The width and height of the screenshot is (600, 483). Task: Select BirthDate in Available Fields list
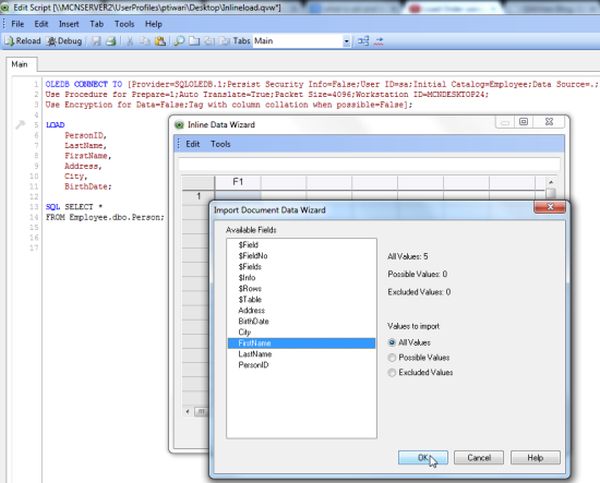(255, 321)
